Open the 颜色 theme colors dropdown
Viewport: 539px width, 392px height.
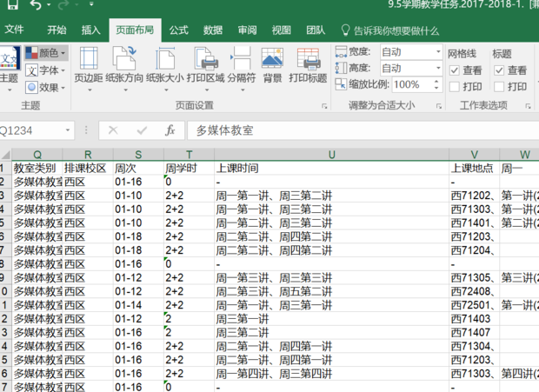[46, 53]
